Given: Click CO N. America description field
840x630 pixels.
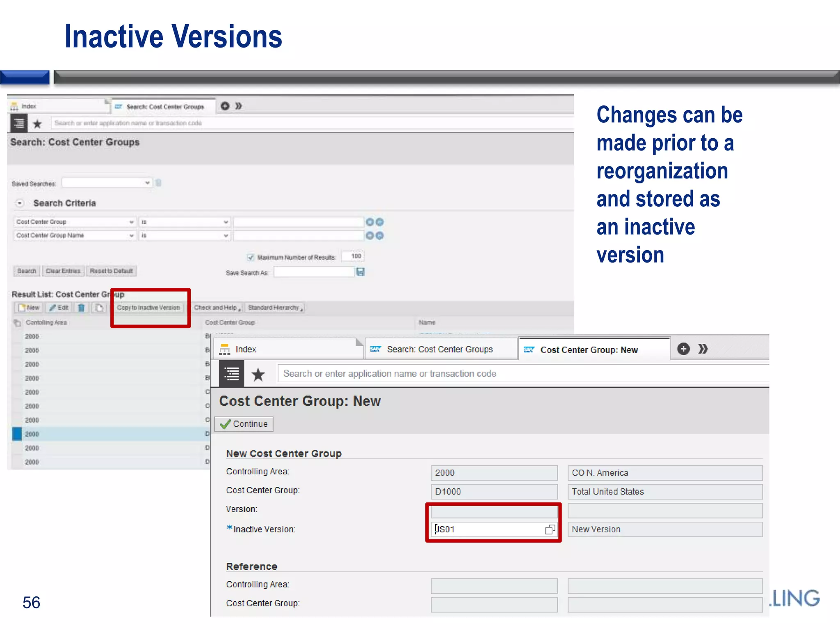Looking at the screenshot, I should (x=665, y=473).
